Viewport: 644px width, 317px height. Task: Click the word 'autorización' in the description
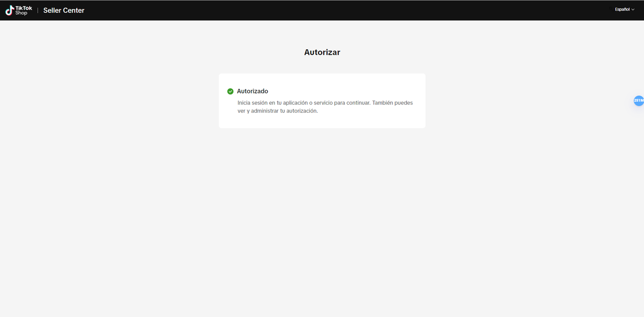(x=302, y=111)
